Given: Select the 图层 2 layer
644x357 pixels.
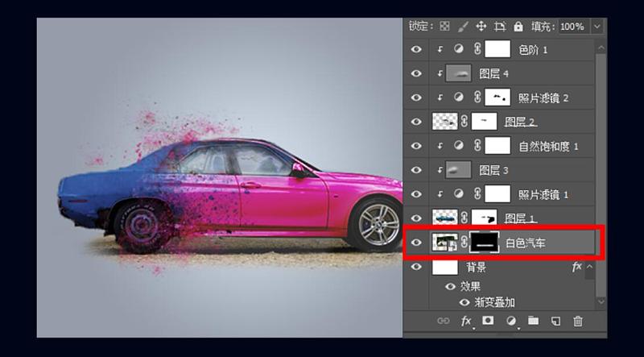Looking at the screenshot, I should click(522, 122).
